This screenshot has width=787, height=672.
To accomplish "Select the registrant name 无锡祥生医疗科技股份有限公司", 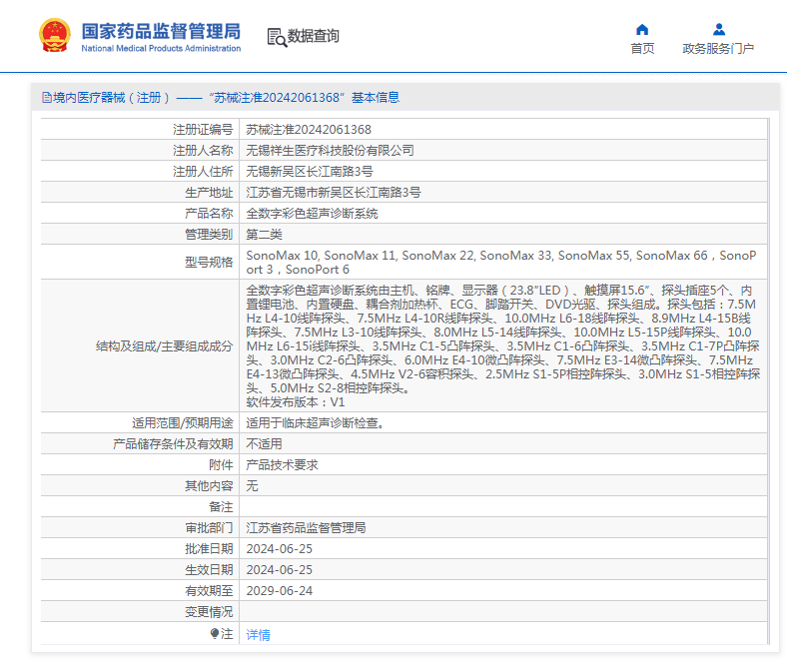I will (330, 151).
